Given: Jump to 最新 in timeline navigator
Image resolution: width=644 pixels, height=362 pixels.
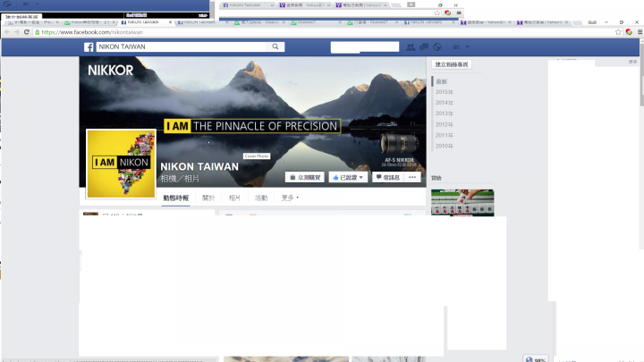Looking at the screenshot, I should [442, 81].
